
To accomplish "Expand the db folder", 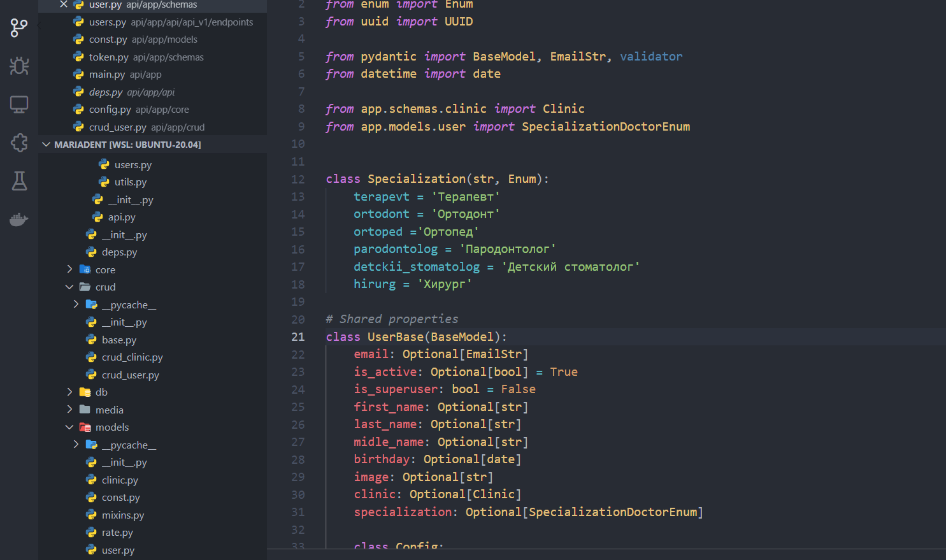I will click(69, 392).
